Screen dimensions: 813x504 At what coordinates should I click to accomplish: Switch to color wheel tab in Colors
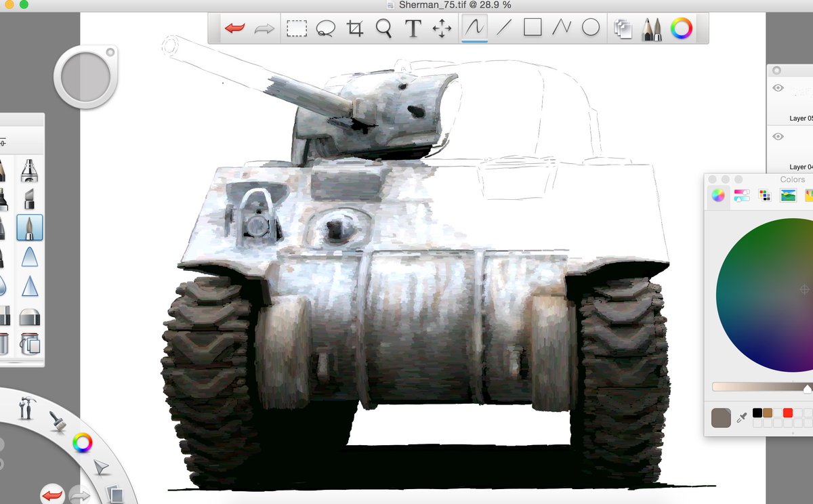(x=718, y=196)
